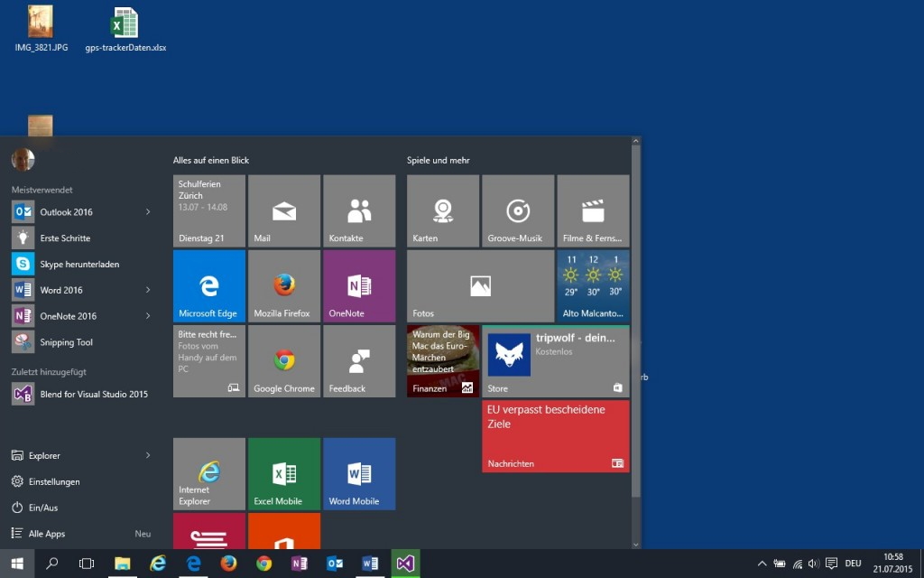
Task: Launch the Karten app tile
Action: click(x=442, y=210)
